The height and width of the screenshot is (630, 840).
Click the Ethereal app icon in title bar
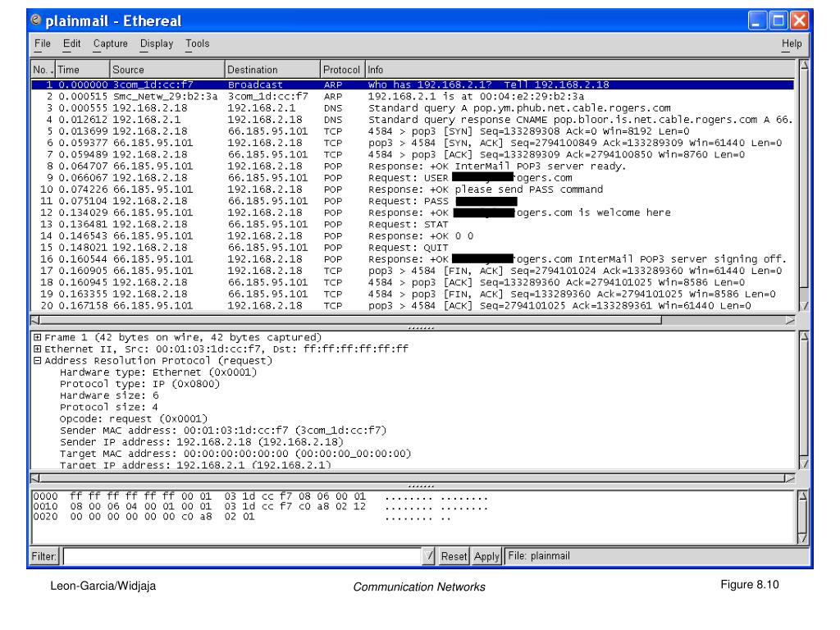click(x=36, y=21)
